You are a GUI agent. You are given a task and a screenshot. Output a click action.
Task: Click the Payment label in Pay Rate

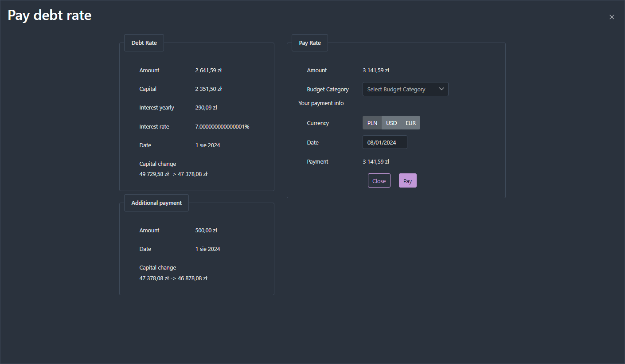pyautogui.click(x=317, y=161)
